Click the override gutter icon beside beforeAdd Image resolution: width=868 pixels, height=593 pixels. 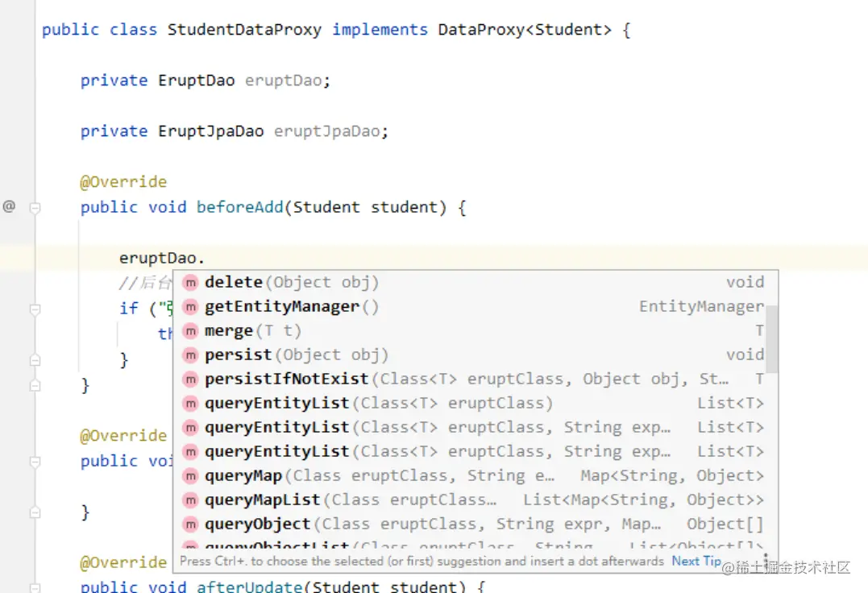click(x=9, y=207)
